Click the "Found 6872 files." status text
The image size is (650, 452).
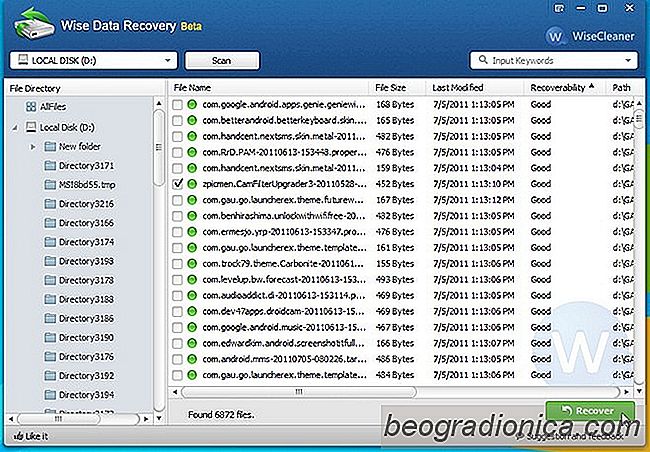point(221,414)
